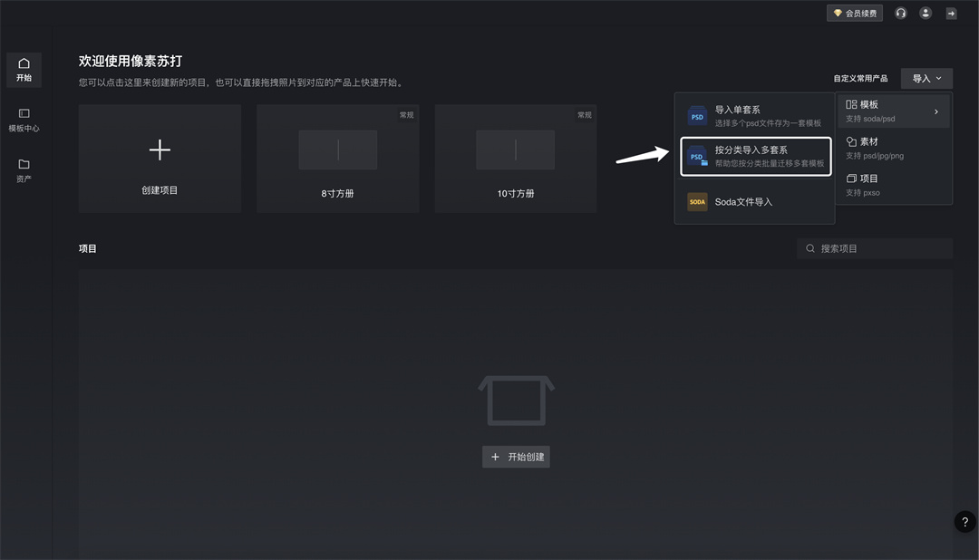Click the PSD icon for 导入单套系
979x560 pixels.
697,117
